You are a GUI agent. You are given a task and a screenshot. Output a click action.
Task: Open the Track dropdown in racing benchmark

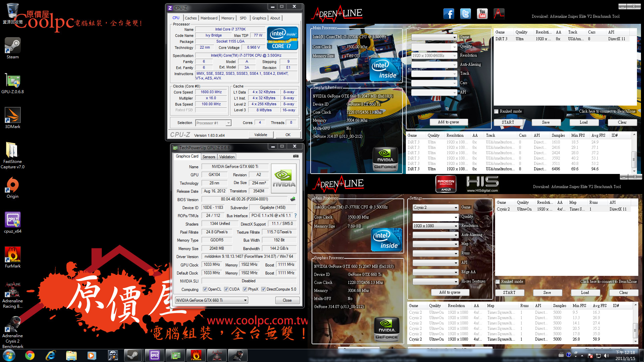[x=434, y=74]
